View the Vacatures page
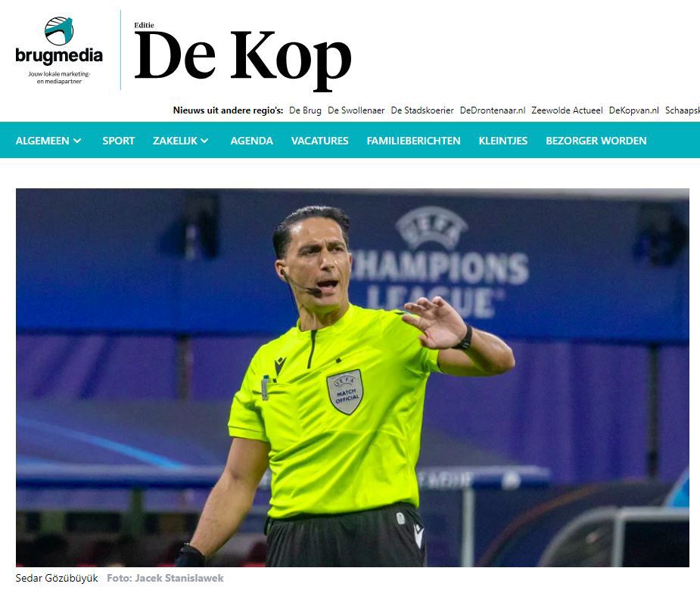Image resolution: width=700 pixels, height=596 pixels. 319,141
